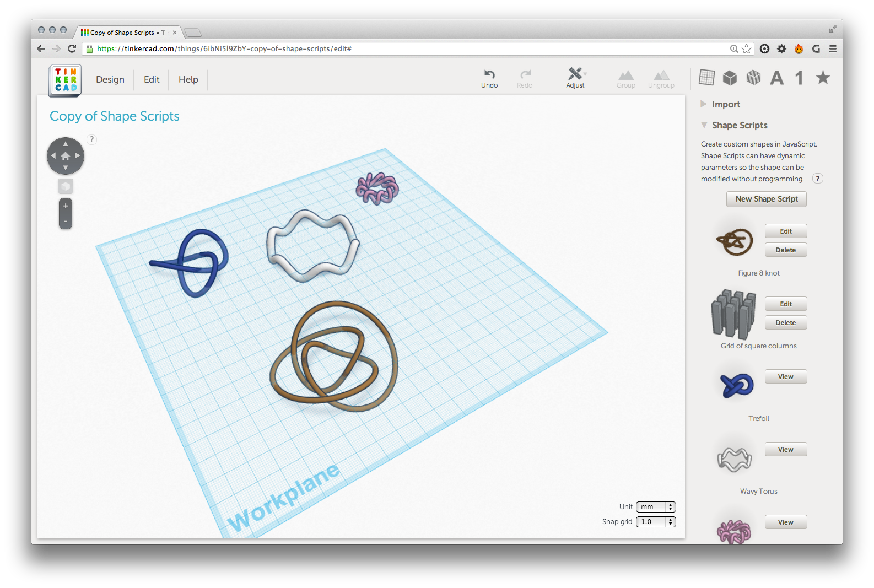Open the letters shape category icon

click(x=776, y=78)
